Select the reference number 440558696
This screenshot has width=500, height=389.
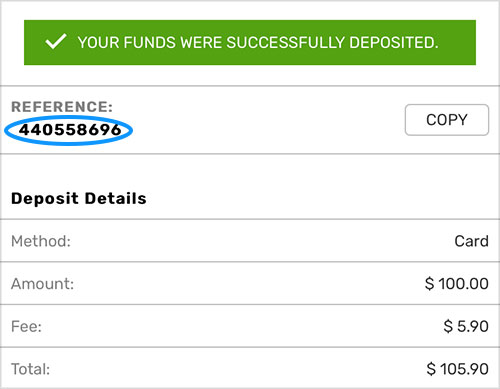[x=70, y=130]
